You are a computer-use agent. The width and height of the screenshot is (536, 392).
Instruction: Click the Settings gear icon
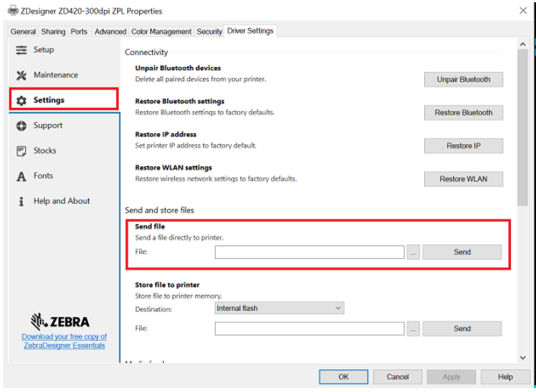pyautogui.click(x=21, y=100)
